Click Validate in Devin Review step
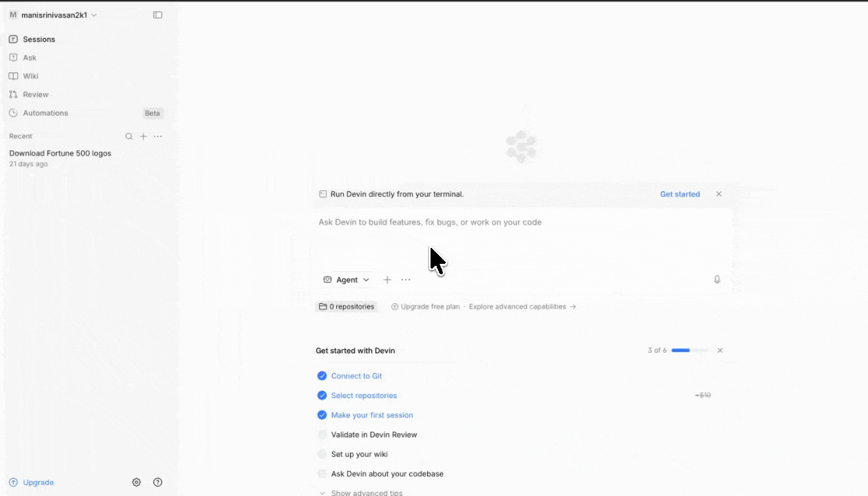 point(374,435)
